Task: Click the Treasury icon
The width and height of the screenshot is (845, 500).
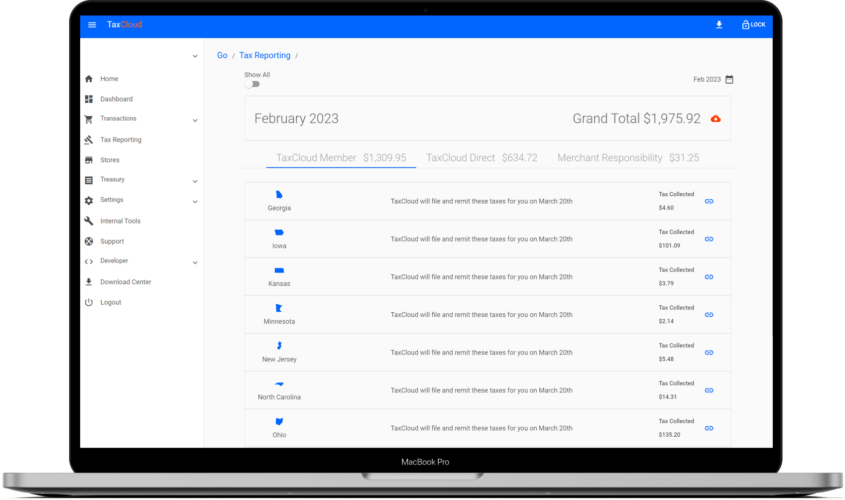Action: point(89,180)
